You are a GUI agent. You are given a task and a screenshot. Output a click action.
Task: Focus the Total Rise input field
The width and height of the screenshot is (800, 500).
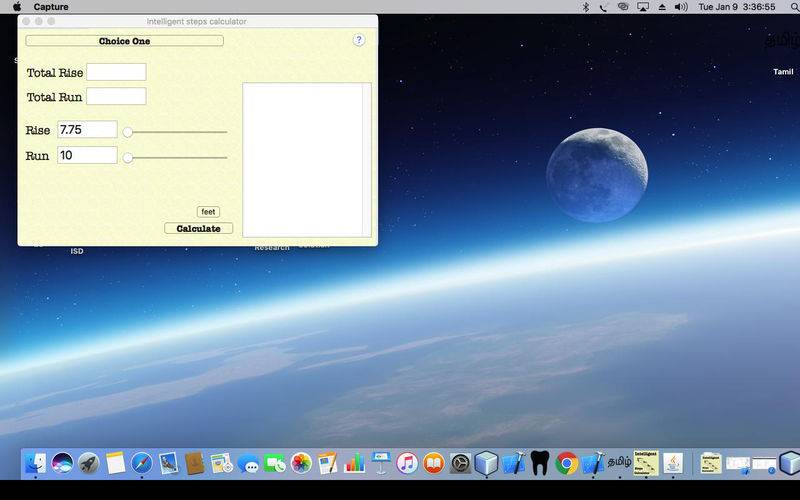click(x=116, y=72)
